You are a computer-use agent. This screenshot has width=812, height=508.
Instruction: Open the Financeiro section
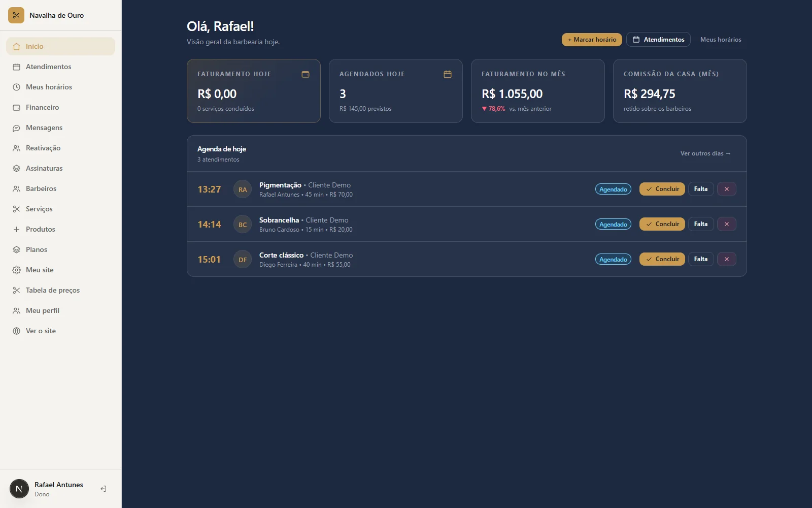(x=60, y=107)
